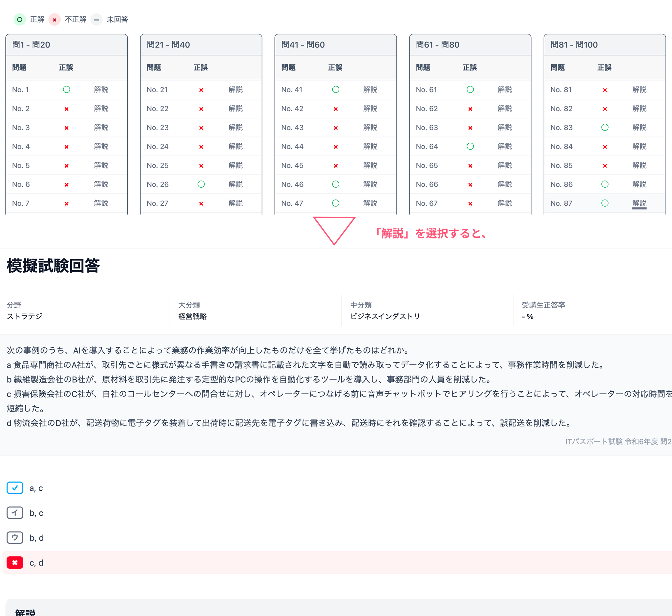
Task: Select answer option c, d
Action: [x=36, y=563]
